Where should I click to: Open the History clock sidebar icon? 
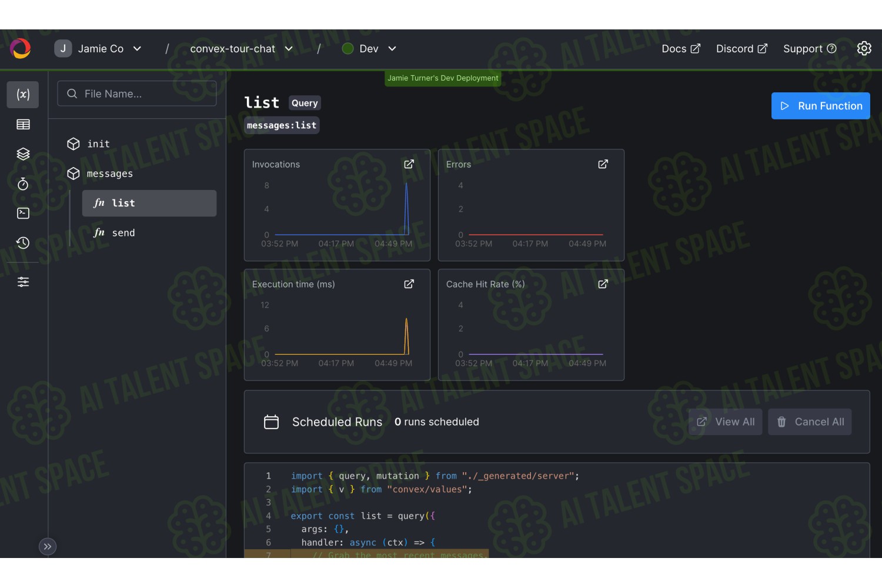[23, 243]
